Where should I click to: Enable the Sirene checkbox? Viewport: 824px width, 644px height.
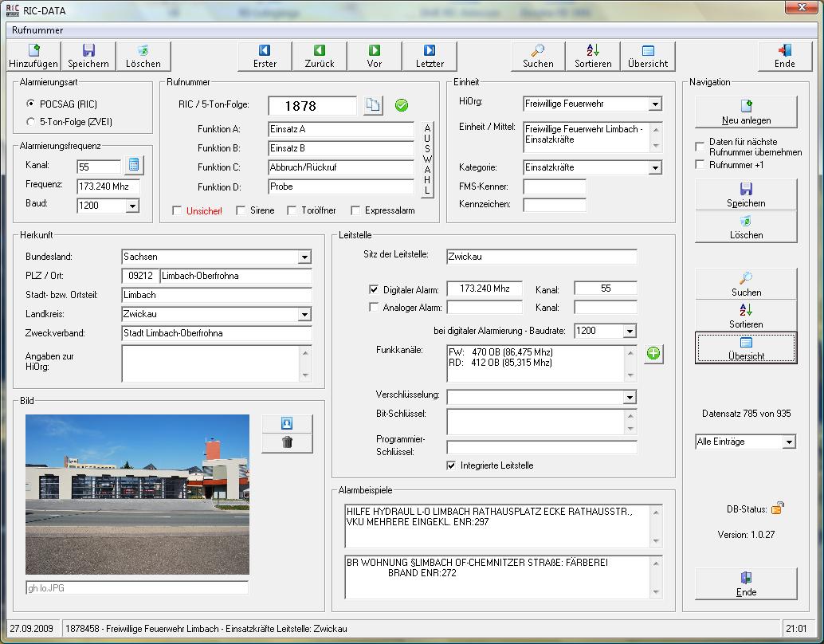coord(239,210)
